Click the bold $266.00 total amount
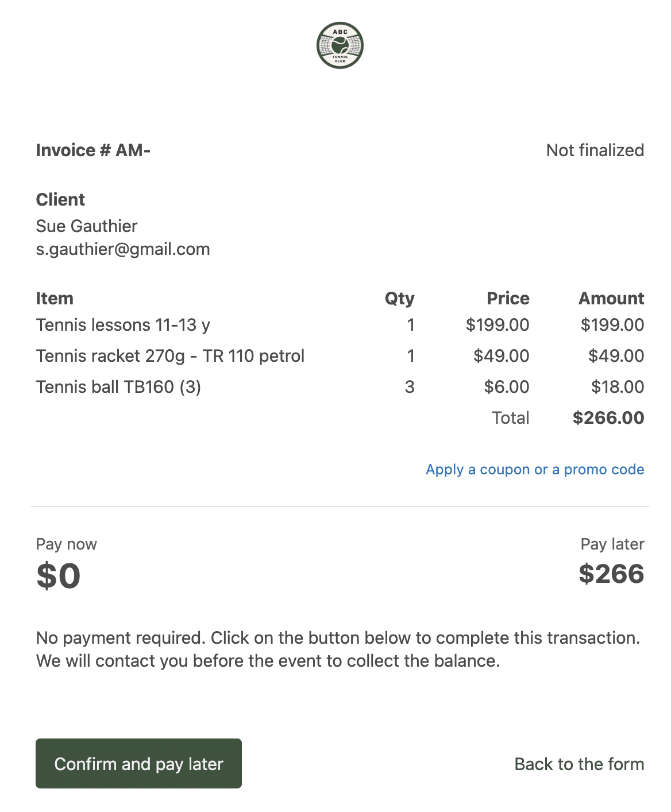671x812 pixels. [x=608, y=418]
